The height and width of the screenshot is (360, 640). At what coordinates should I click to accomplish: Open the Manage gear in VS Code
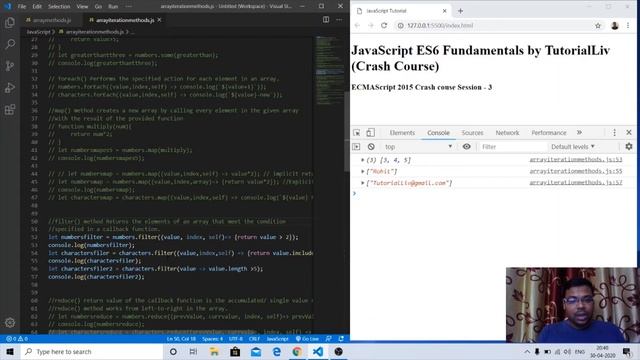[x=10, y=322]
